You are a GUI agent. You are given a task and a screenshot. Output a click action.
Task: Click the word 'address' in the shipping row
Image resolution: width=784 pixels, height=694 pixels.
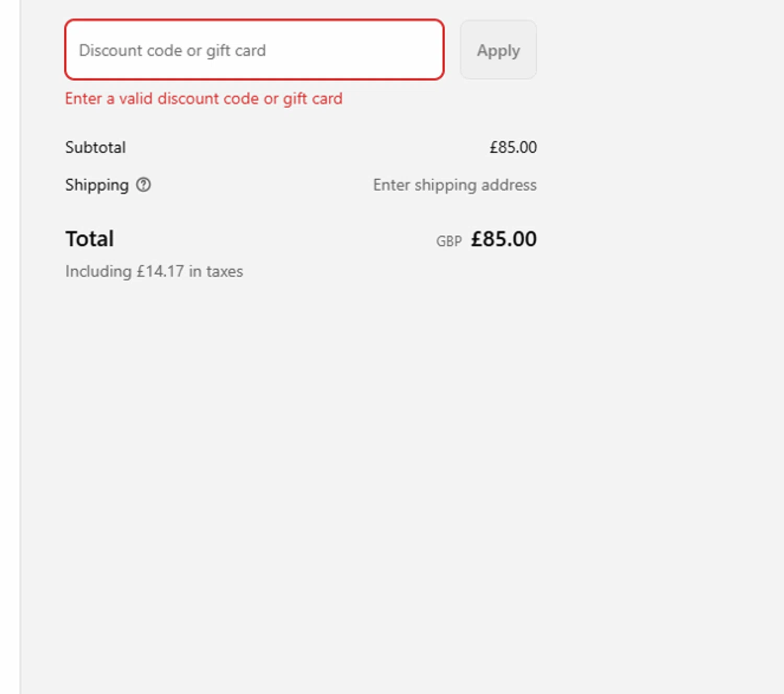(509, 185)
